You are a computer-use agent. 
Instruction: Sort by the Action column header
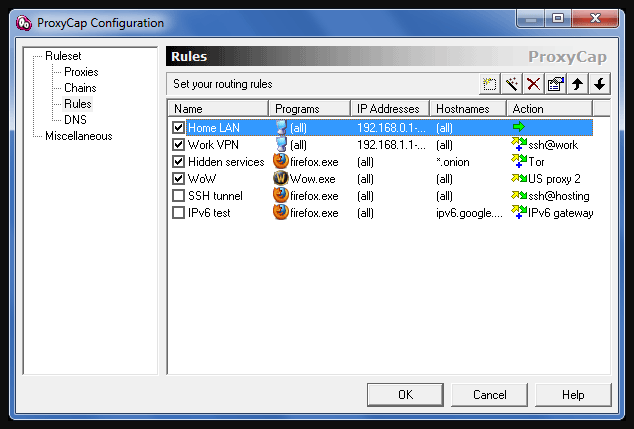click(550, 109)
